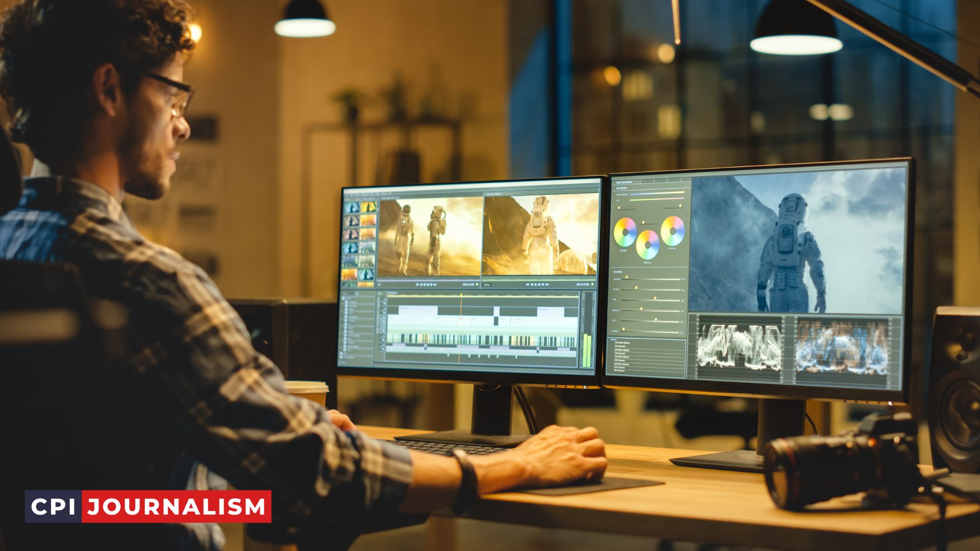Click the fast-forward icon under source monitor
Screen dimensions: 980x551
[435, 284]
